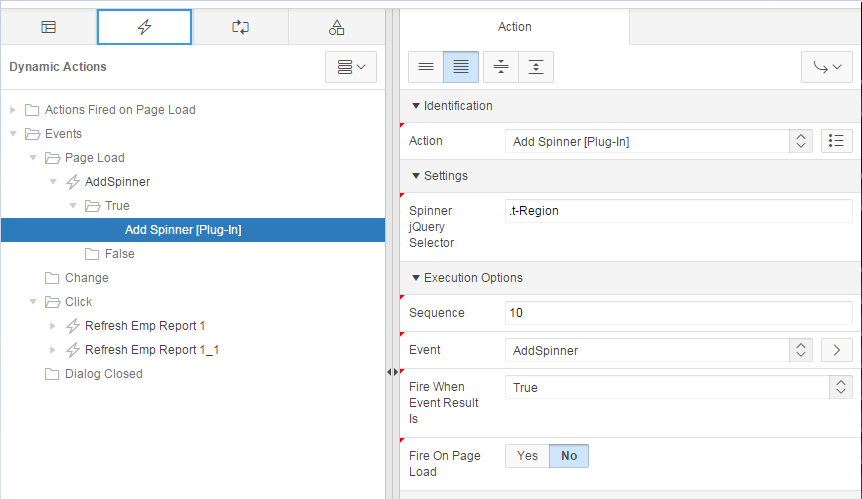Open Fire When Event Result Is dropdown

click(x=678, y=387)
